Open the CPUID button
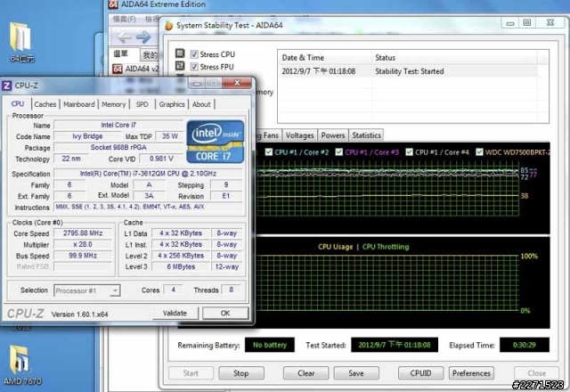The height and width of the screenshot is (392, 570). click(420, 373)
